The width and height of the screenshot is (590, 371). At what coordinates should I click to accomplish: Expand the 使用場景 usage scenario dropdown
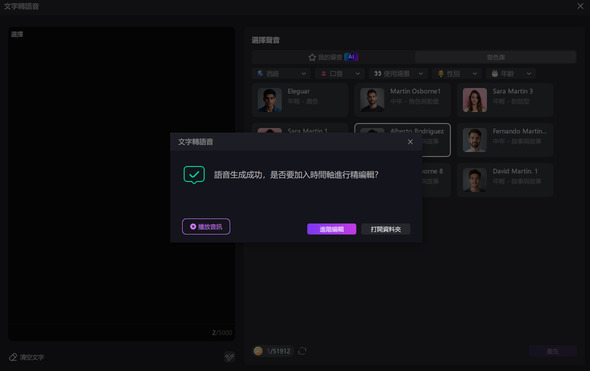pos(398,74)
